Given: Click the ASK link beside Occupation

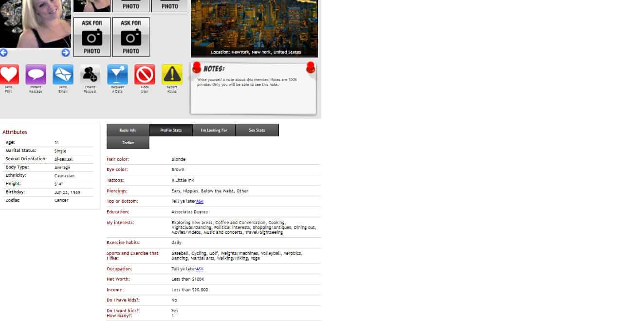Looking at the screenshot, I should coord(200,269).
